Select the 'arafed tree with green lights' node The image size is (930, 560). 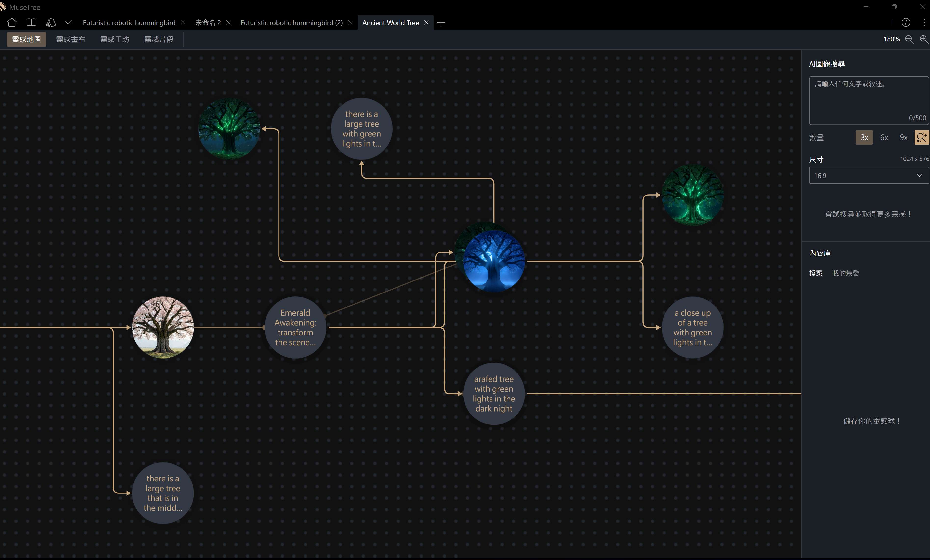click(494, 394)
